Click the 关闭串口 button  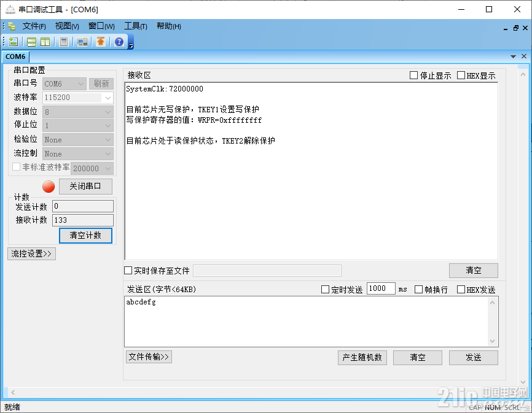click(x=85, y=187)
